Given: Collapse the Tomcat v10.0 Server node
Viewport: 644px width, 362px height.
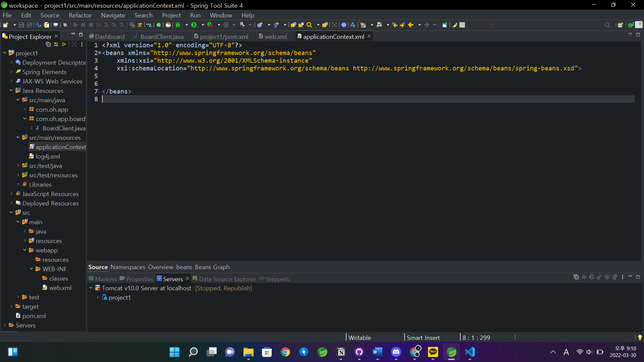Looking at the screenshot, I should tap(91, 288).
